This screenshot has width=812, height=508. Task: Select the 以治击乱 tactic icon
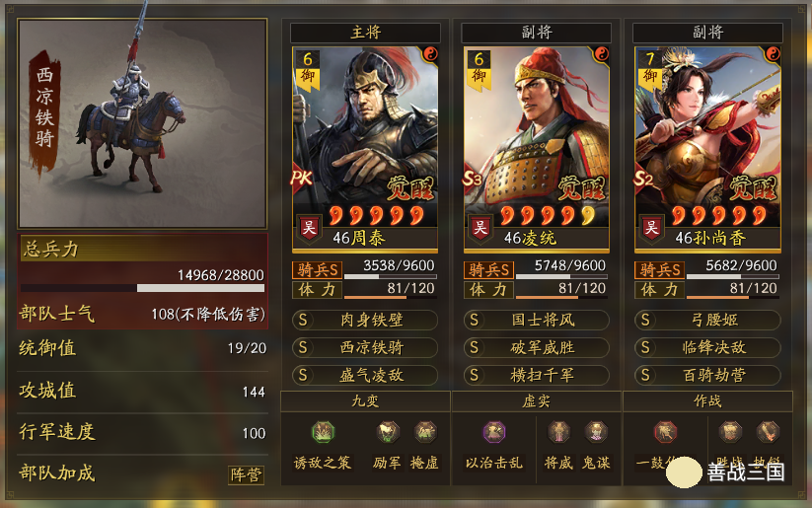tap(494, 432)
